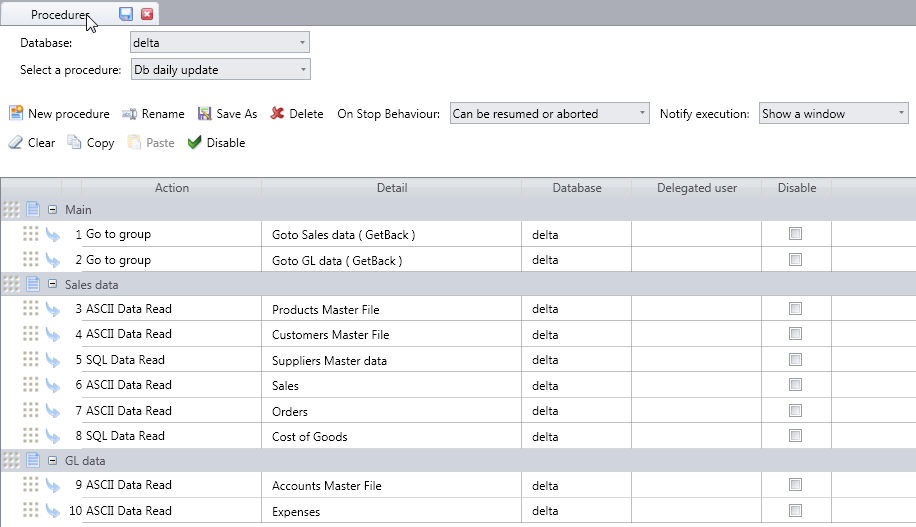Select the Procedures tab
916x527 pixels.
click(x=59, y=15)
